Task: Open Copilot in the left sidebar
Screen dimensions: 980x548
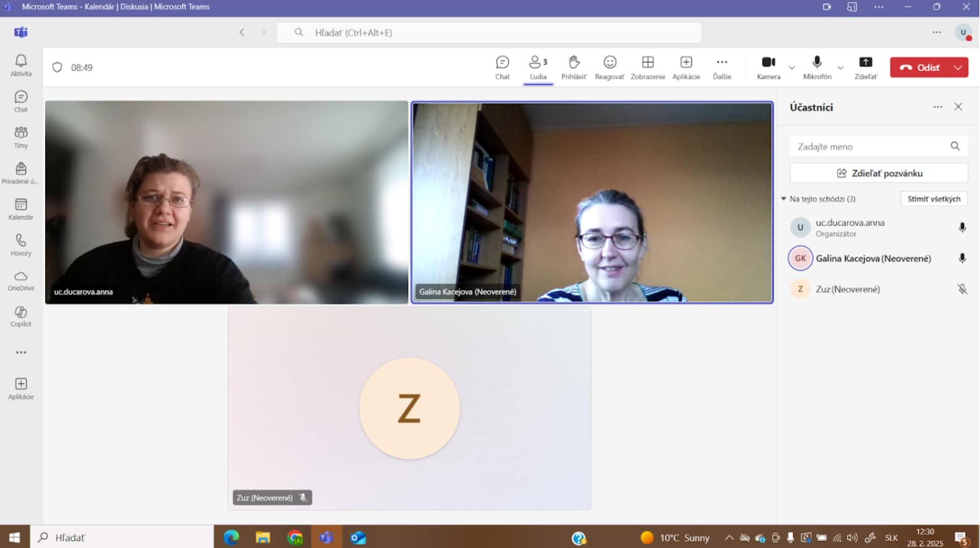Action: point(20,316)
